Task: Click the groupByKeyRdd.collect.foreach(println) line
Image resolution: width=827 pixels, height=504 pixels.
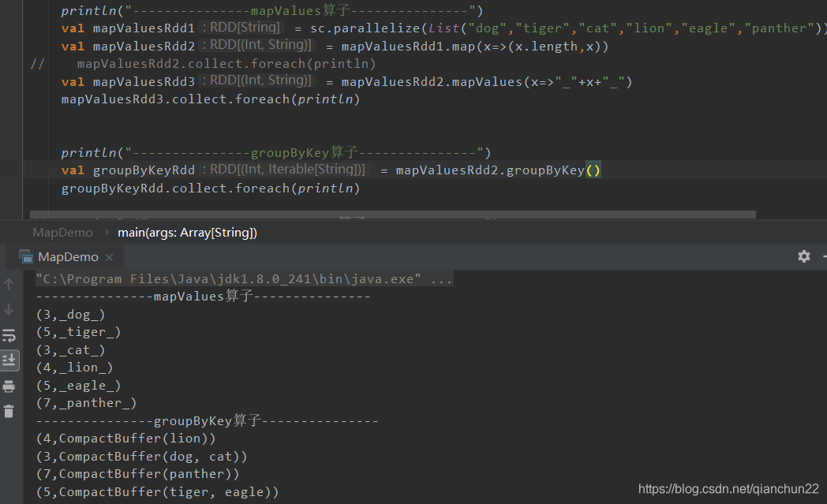Action: pyautogui.click(x=211, y=189)
